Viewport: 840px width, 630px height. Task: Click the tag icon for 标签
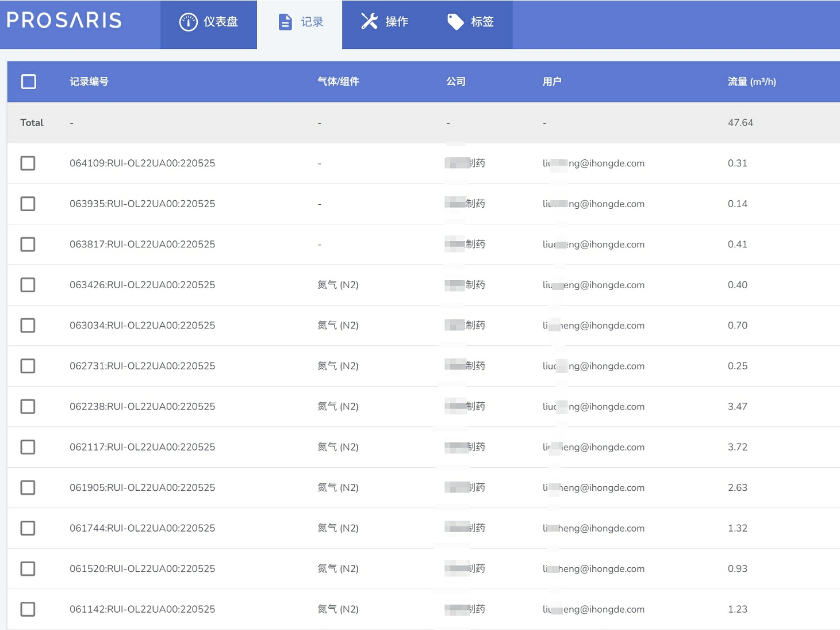[455, 21]
